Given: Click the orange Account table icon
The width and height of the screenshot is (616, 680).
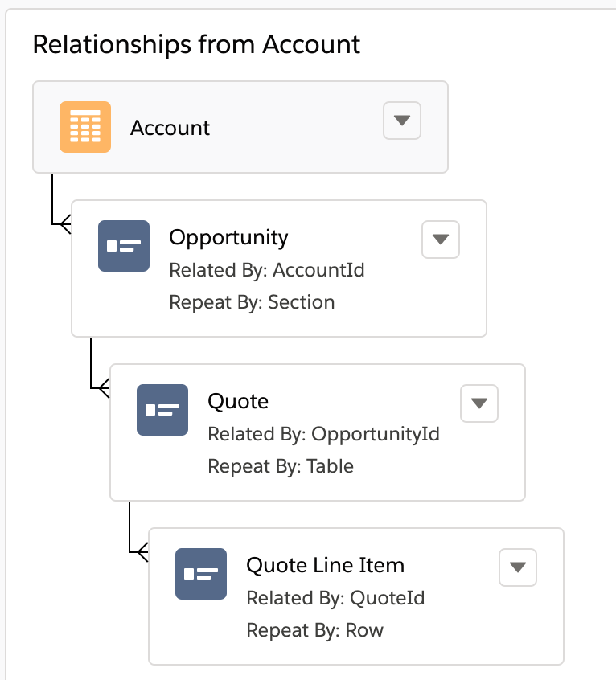Looking at the screenshot, I should [85, 127].
